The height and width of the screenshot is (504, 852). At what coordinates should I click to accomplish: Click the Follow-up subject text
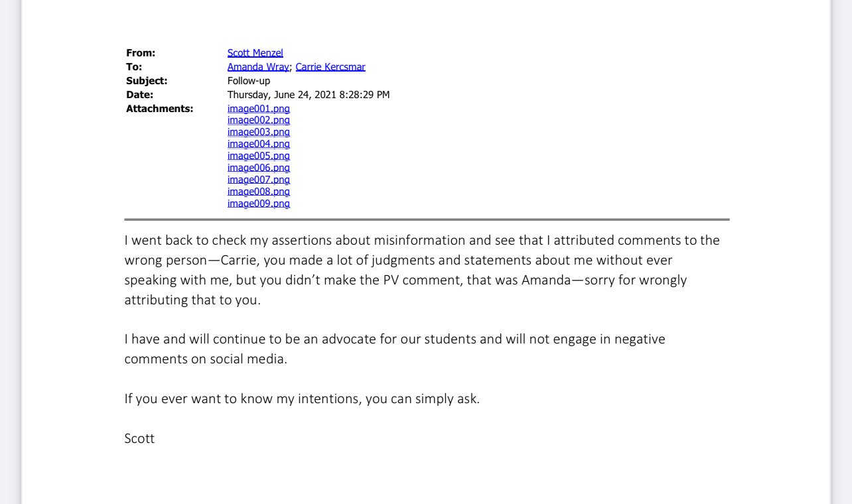(x=248, y=81)
